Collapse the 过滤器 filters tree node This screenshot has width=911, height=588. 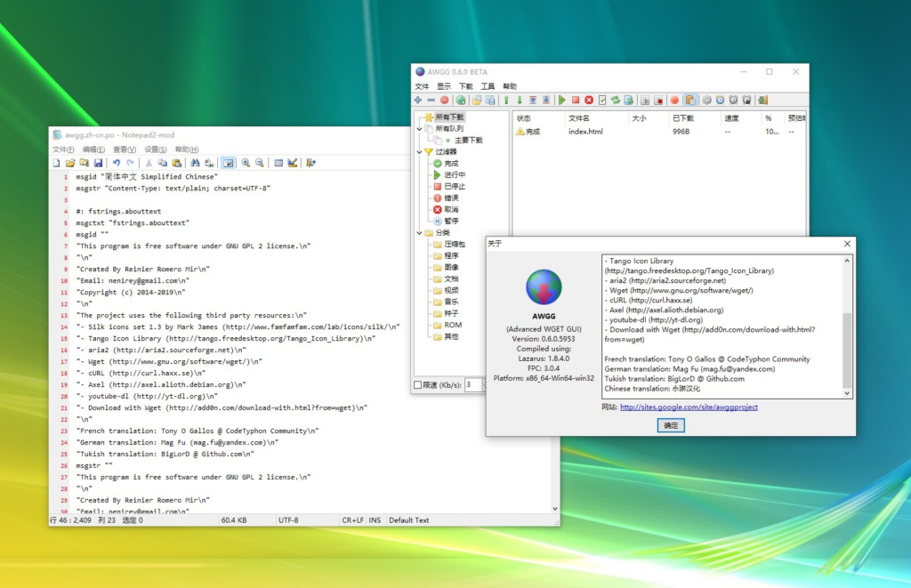tap(419, 152)
